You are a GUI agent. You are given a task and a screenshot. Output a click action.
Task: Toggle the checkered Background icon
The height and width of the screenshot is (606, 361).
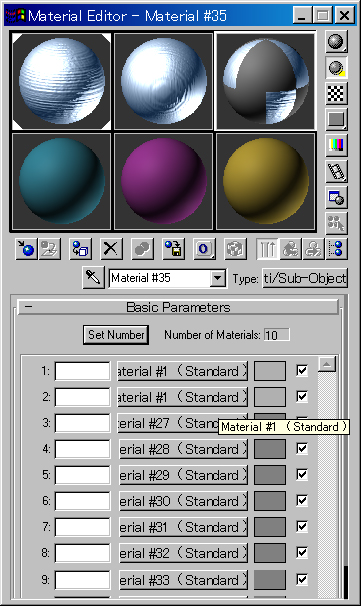click(336, 94)
